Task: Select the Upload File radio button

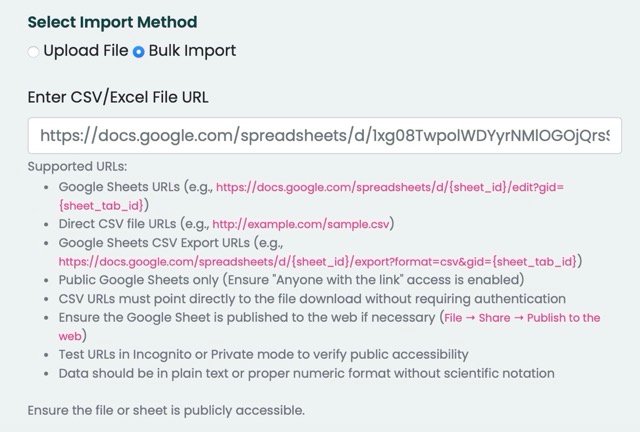Action: [x=34, y=51]
